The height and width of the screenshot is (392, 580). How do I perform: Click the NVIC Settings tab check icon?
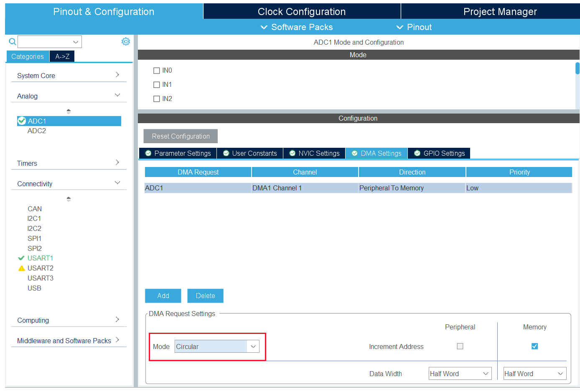(293, 153)
